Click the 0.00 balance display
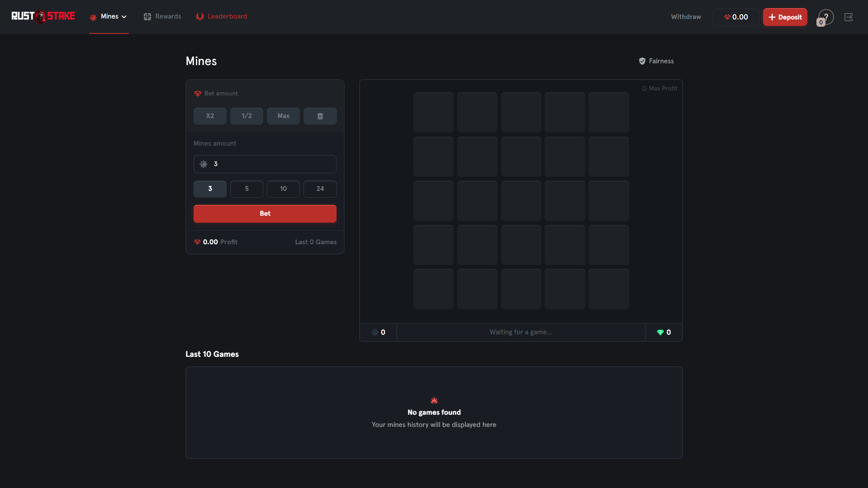This screenshot has height=488, width=868. click(735, 17)
